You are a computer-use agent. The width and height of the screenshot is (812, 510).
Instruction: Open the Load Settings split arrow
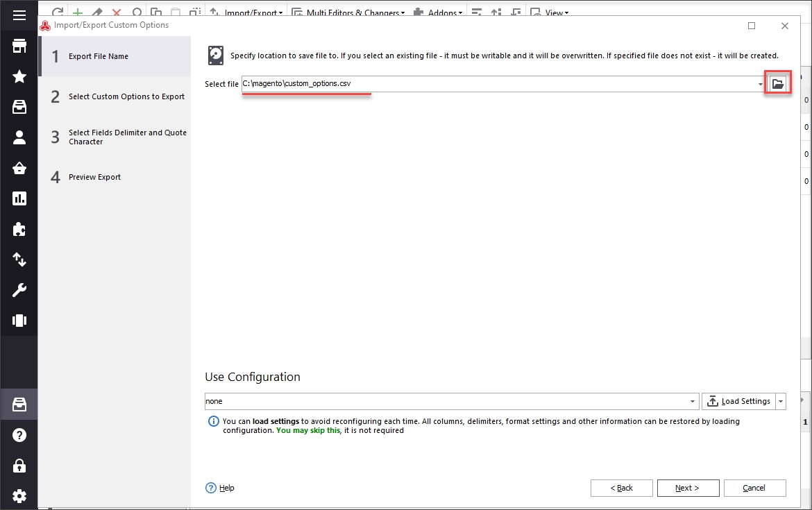click(x=780, y=401)
